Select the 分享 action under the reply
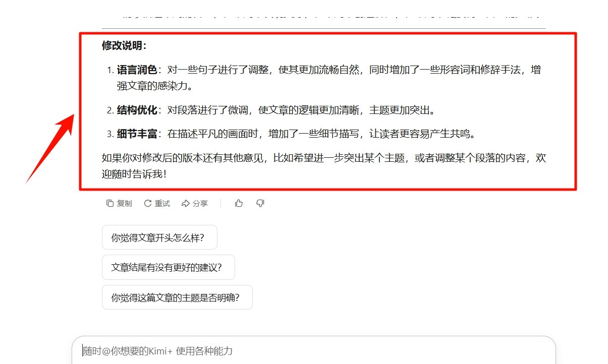 pyautogui.click(x=196, y=203)
